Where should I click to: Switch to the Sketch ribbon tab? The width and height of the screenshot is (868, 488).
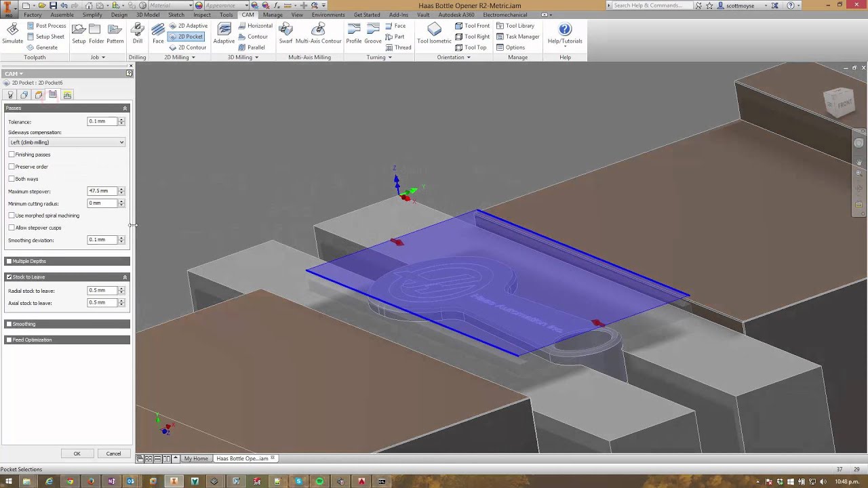[176, 15]
